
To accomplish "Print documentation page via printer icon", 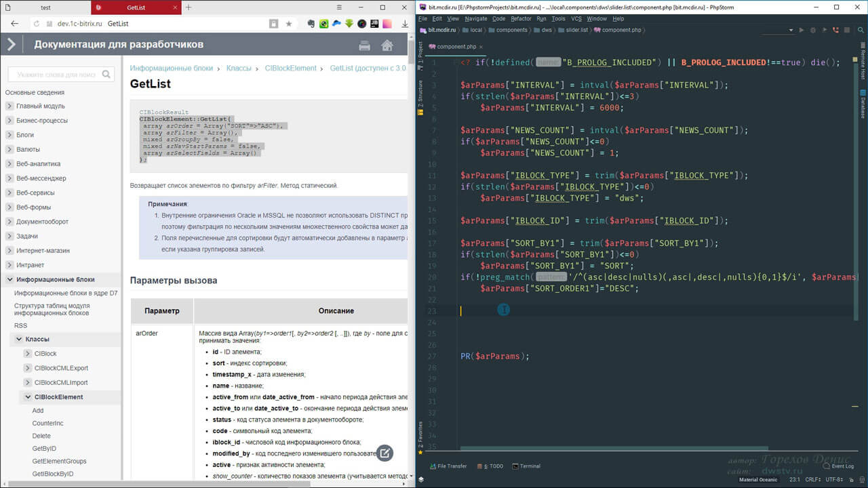I will point(364,45).
